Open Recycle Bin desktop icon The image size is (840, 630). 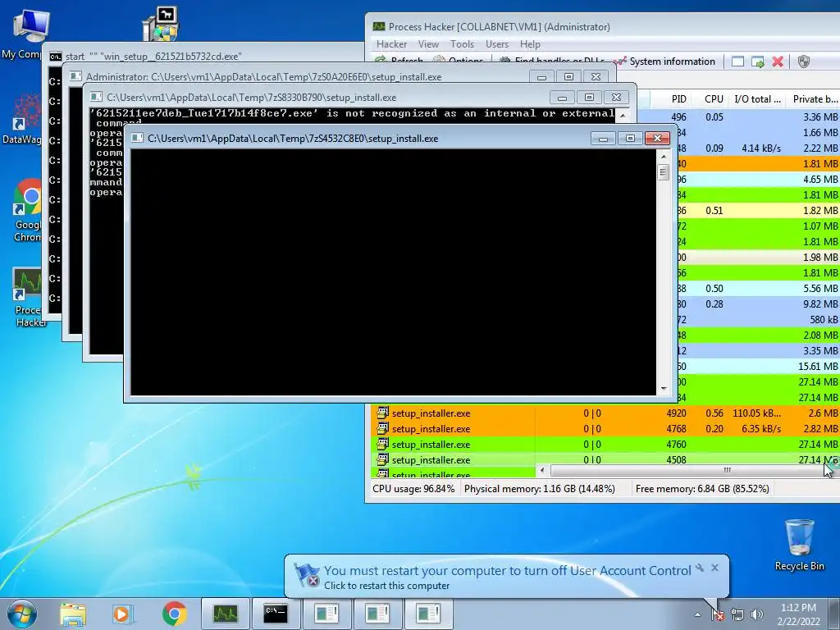[799, 546]
